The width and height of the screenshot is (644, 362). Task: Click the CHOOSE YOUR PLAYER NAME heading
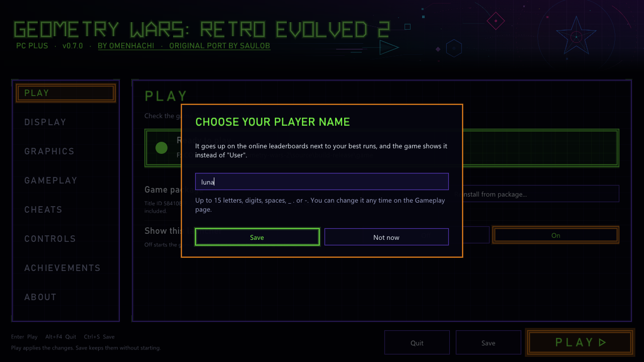272,122
